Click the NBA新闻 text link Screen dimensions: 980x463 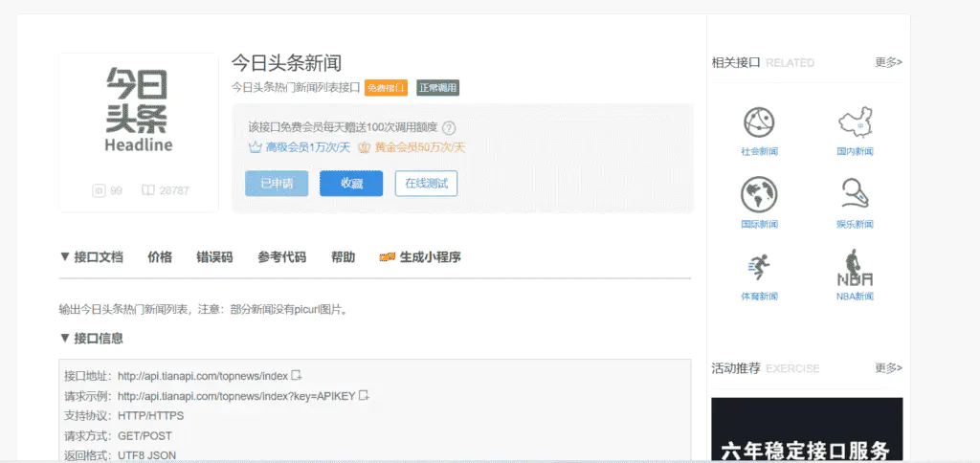(x=855, y=297)
